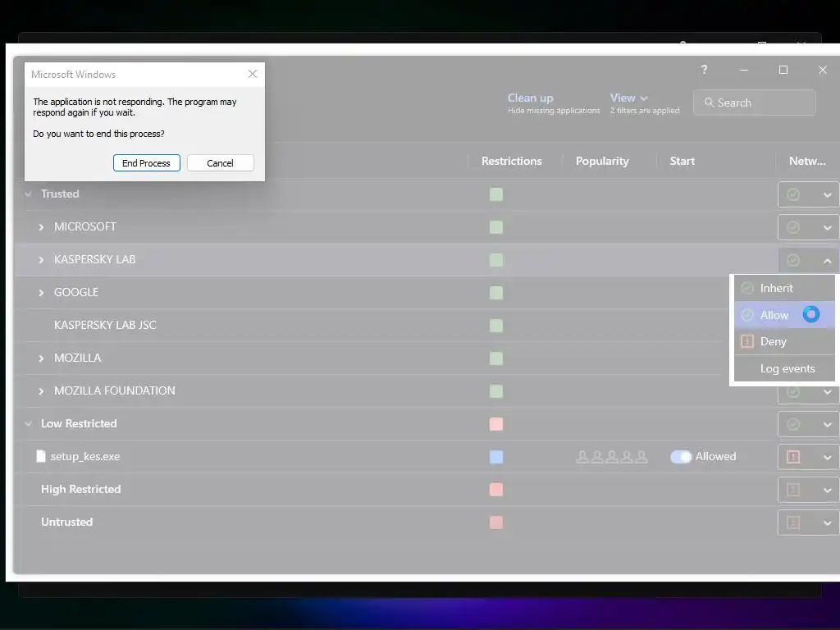Choose Inherit from the network menu
Screen dimensions: 840x630
(785, 288)
